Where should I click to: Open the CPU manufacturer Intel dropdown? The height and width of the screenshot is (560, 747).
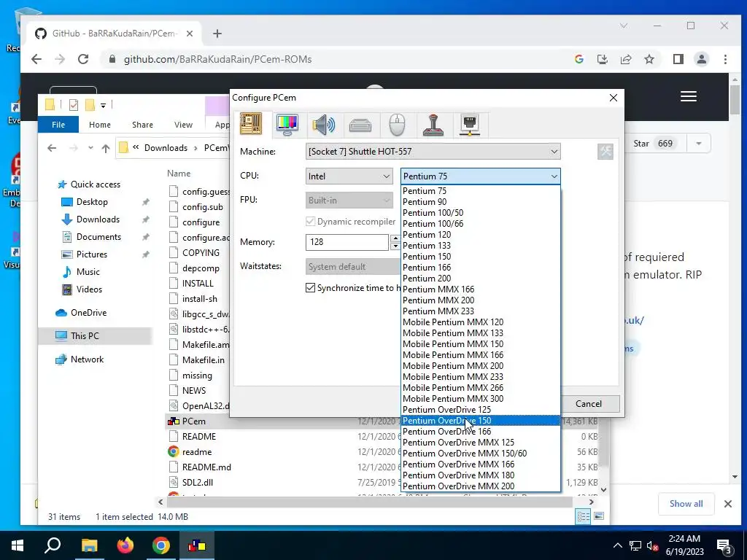pyautogui.click(x=349, y=176)
